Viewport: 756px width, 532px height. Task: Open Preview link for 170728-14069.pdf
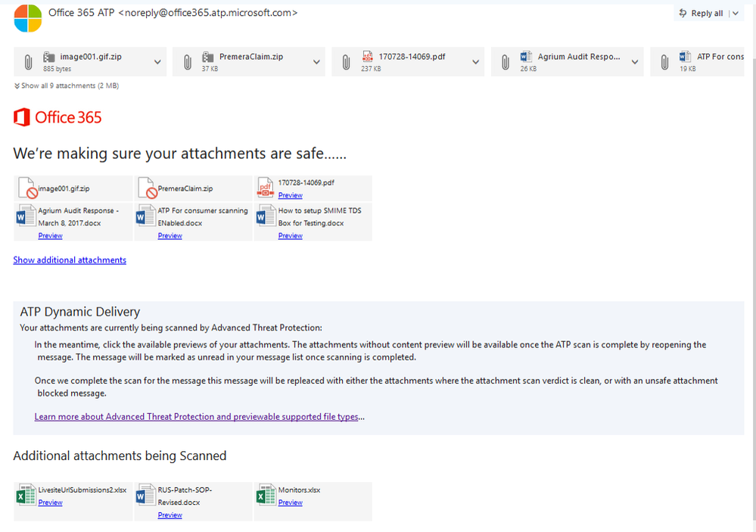click(291, 195)
